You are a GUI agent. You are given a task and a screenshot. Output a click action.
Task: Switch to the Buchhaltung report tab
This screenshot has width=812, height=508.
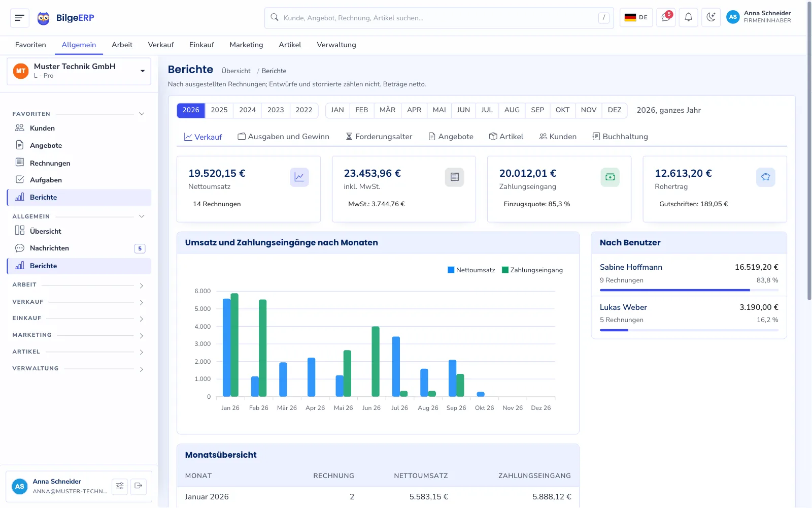[x=620, y=137]
